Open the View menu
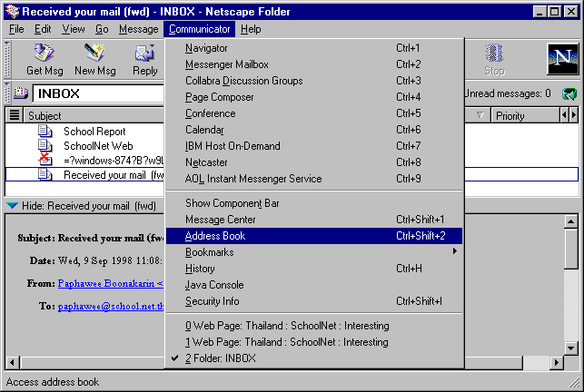 [x=73, y=29]
